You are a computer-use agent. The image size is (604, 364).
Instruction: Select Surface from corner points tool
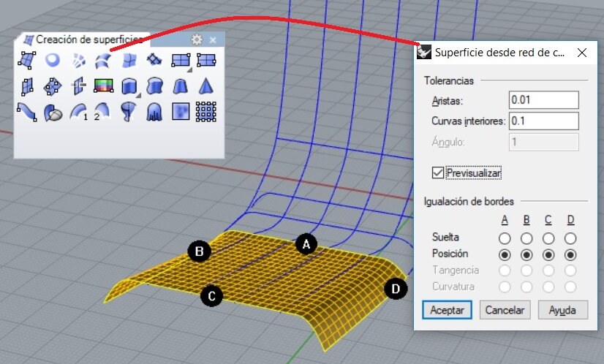coord(27,60)
